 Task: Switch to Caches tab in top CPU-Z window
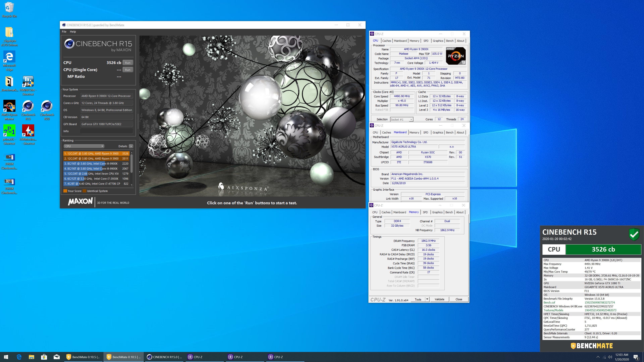(387, 41)
